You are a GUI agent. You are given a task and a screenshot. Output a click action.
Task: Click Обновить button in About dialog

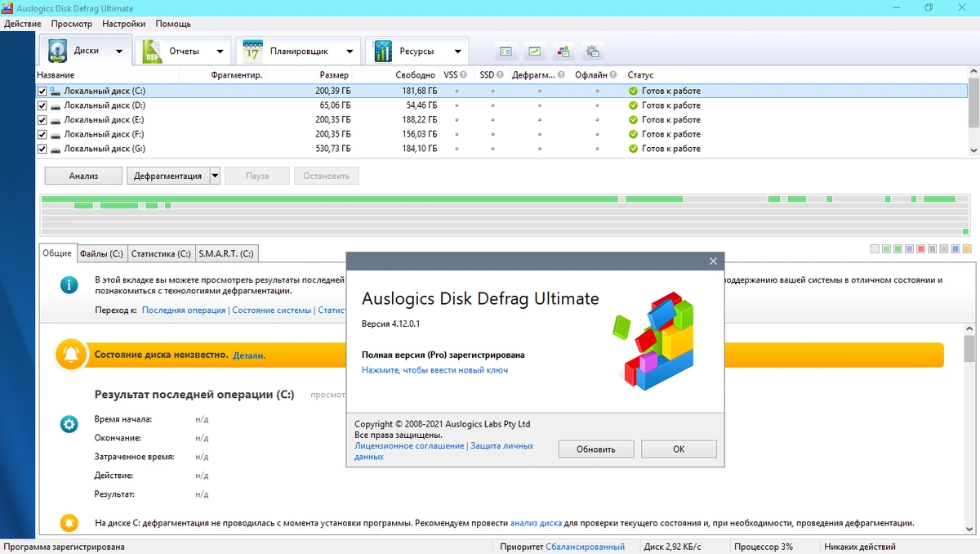tap(595, 449)
